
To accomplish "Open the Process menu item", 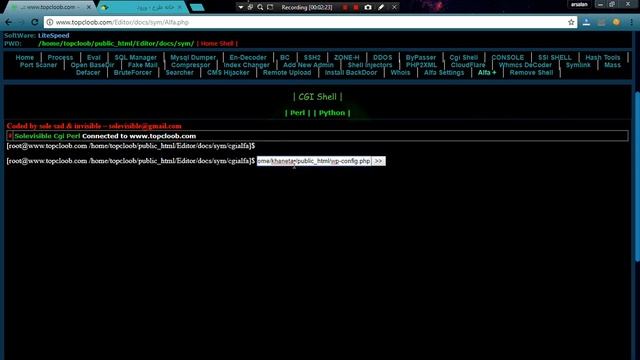I will 60,58.
